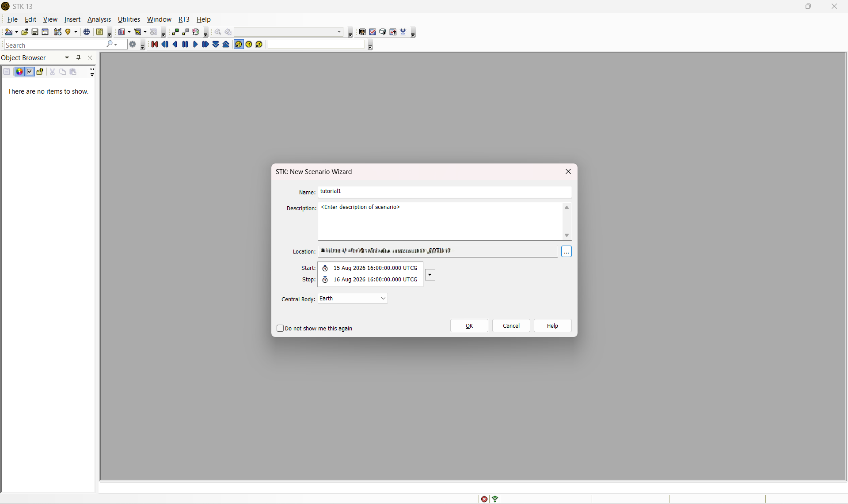Click the magnifier icon in Search box

point(110,44)
